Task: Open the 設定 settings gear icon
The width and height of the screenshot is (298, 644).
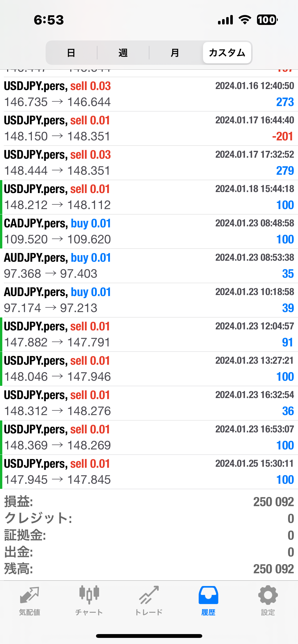Action: pos(268,595)
